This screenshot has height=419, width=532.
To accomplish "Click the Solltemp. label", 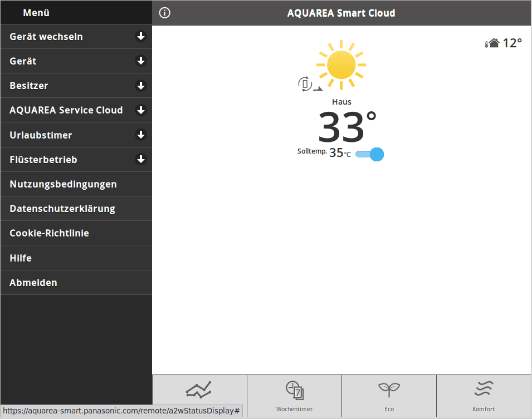I will coord(312,151).
